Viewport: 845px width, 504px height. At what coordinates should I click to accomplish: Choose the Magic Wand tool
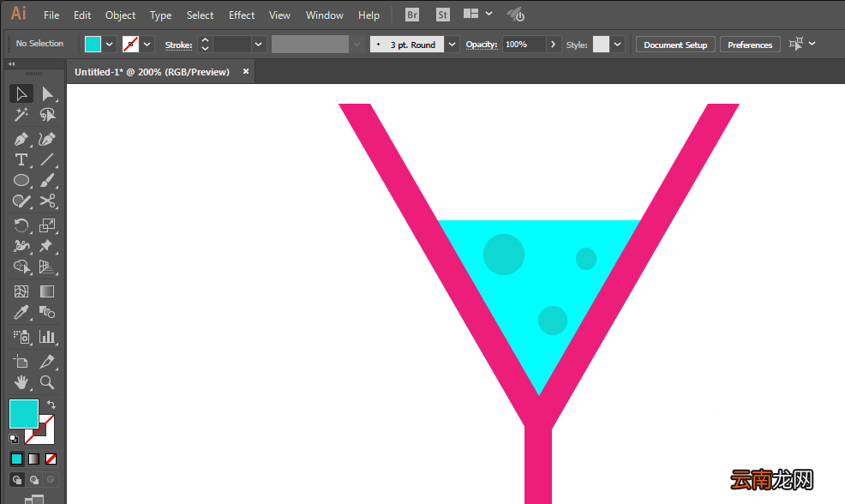coord(21,114)
